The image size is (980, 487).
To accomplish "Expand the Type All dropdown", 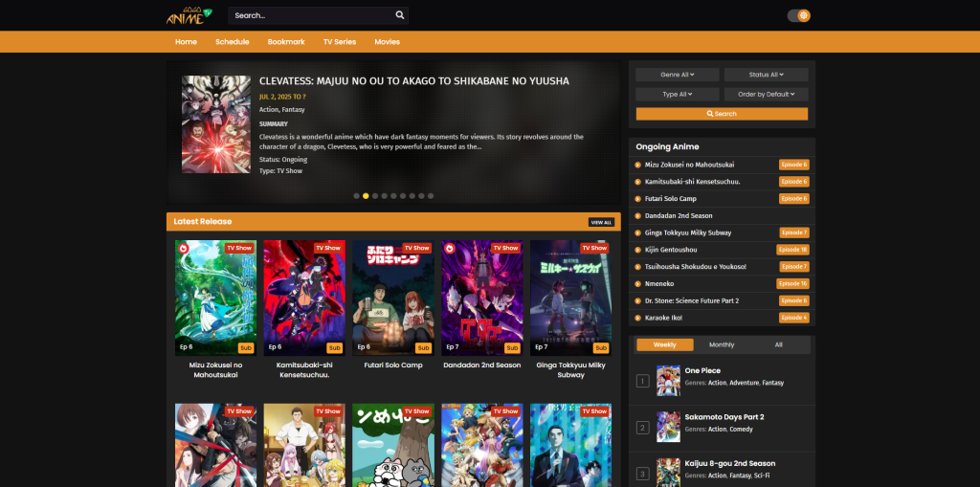I will pos(678,95).
